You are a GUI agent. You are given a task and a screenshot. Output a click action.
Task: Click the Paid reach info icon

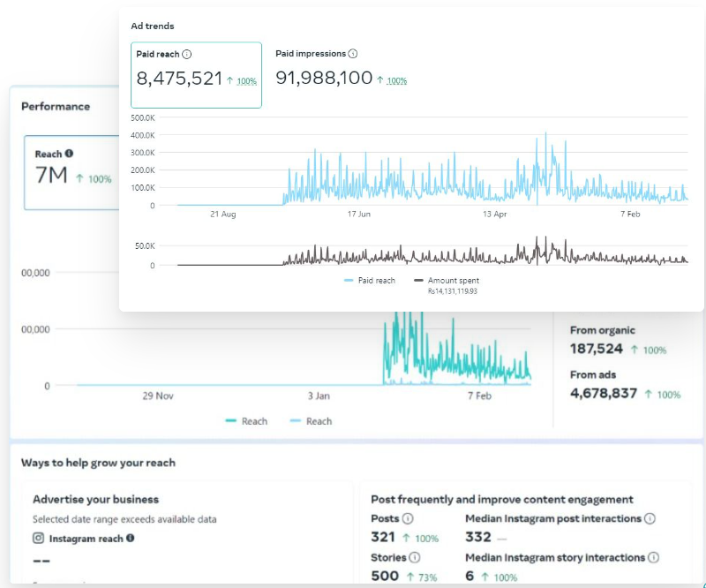pos(186,54)
